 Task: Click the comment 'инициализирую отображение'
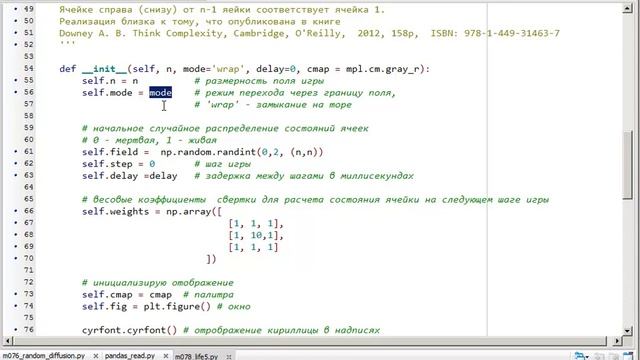click(163, 282)
